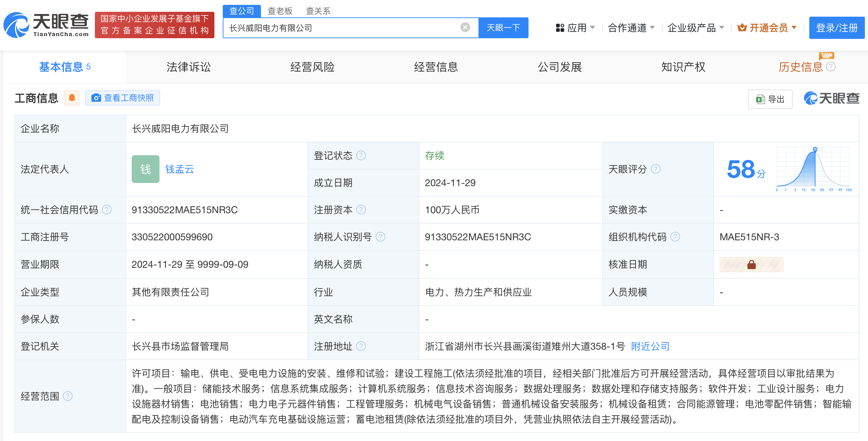Open the 工商快照 camera snapshot viewer
The image size is (868, 441).
click(122, 98)
